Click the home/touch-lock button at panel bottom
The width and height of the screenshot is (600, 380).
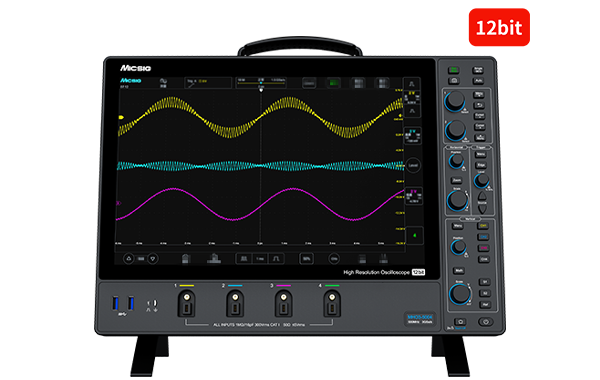[460, 321]
